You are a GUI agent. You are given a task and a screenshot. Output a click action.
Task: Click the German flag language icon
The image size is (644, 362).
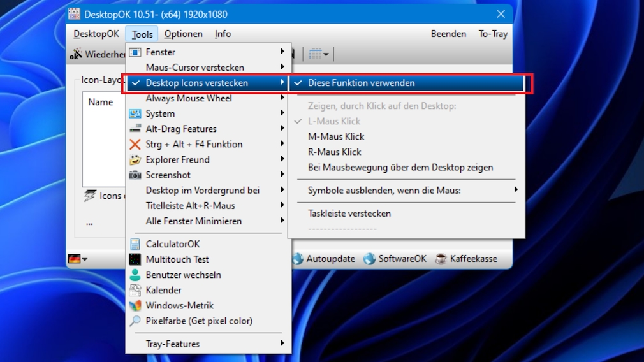(x=75, y=259)
